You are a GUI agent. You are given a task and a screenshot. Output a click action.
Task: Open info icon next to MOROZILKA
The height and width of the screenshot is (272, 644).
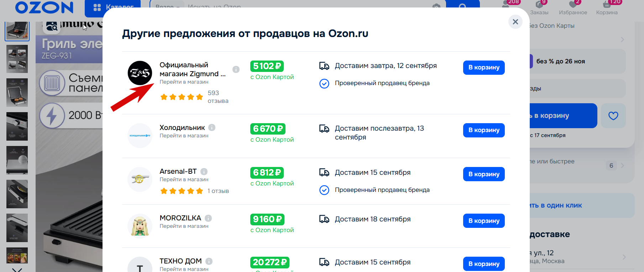pos(208,218)
